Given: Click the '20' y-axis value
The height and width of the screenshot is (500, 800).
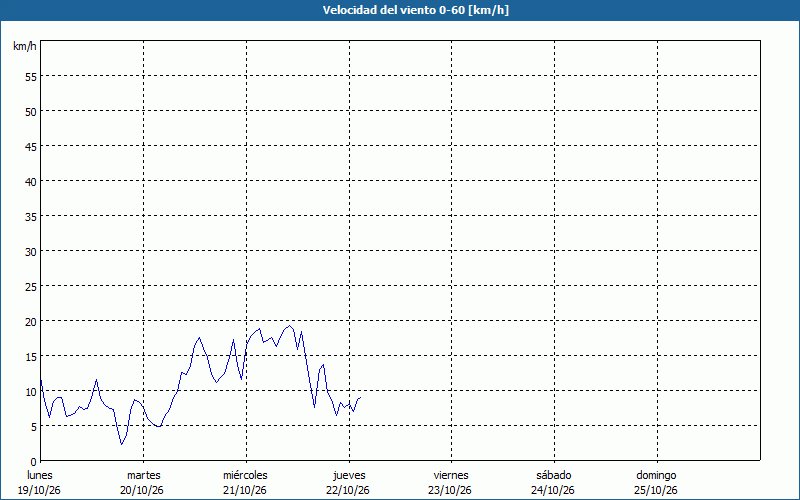Looking at the screenshot, I should (x=31, y=322).
